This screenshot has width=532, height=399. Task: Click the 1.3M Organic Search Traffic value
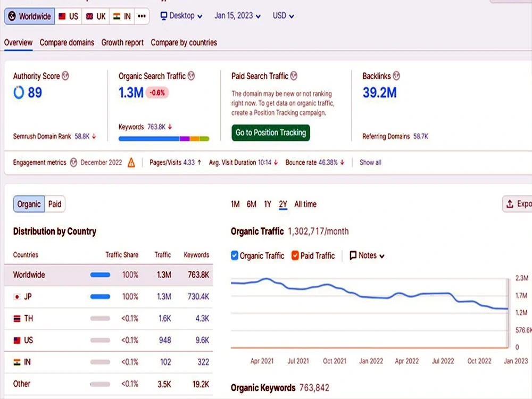pyautogui.click(x=131, y=92)
